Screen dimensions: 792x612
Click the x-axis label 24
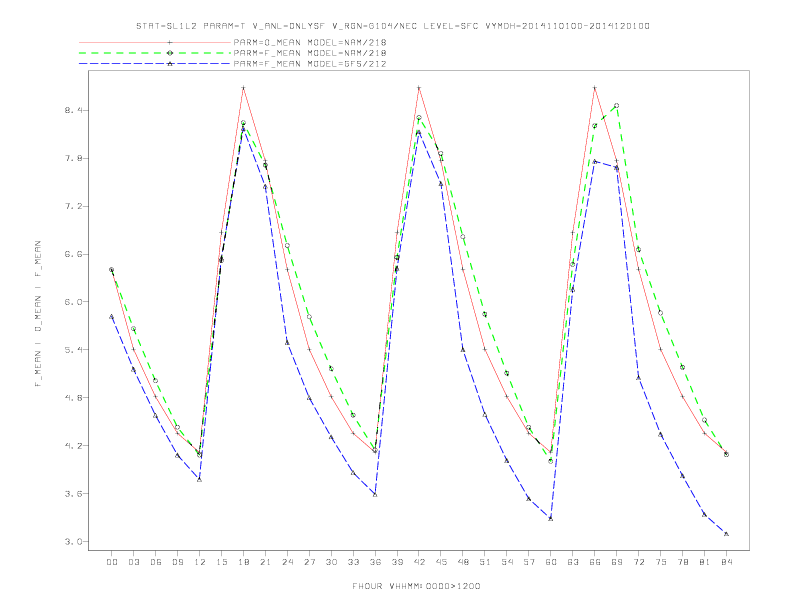[x=287, y=562]
